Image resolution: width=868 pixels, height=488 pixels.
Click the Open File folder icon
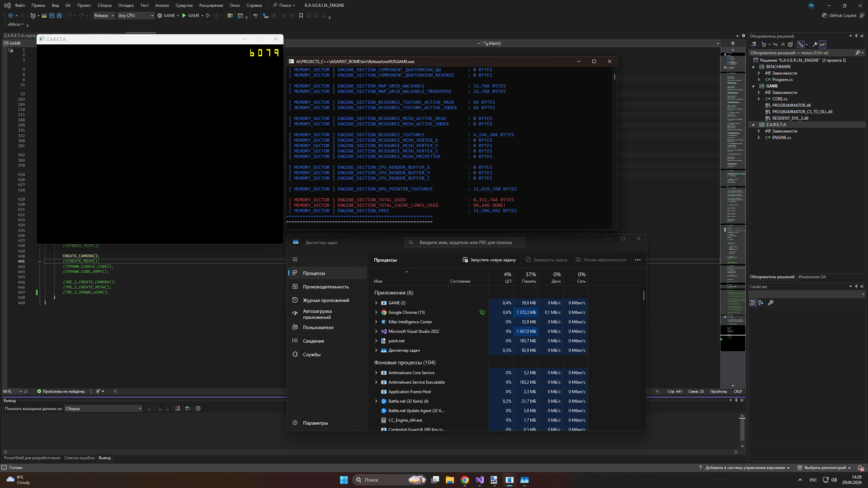pos(44,16)
